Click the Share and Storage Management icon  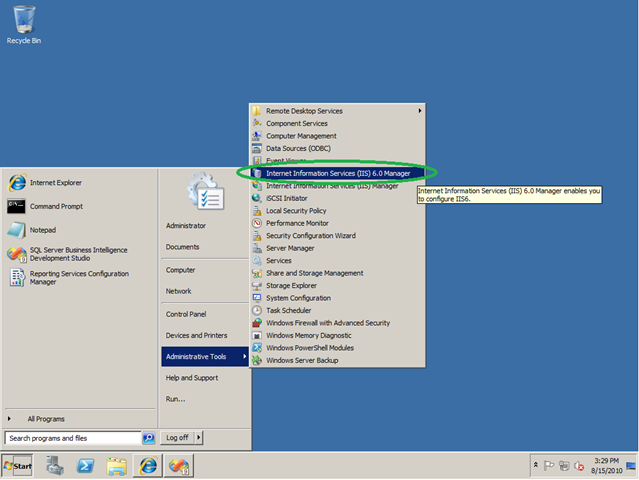coord(257,273)
